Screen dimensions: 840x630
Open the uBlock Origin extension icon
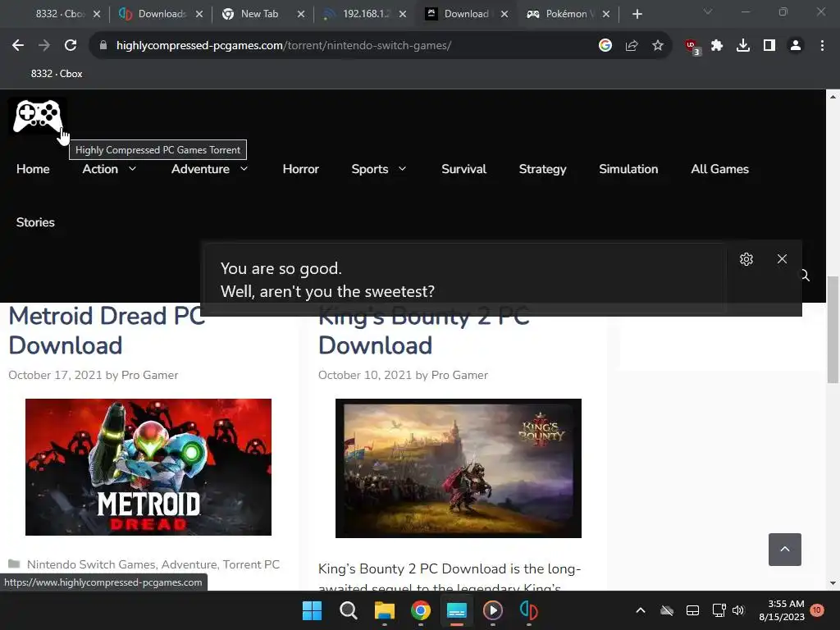tap(692, 47)
